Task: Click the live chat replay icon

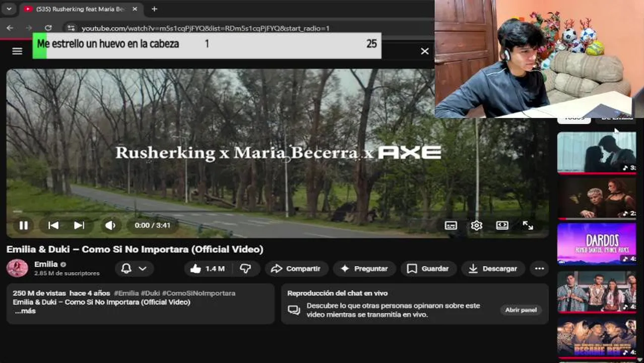Action: point(294,310)
